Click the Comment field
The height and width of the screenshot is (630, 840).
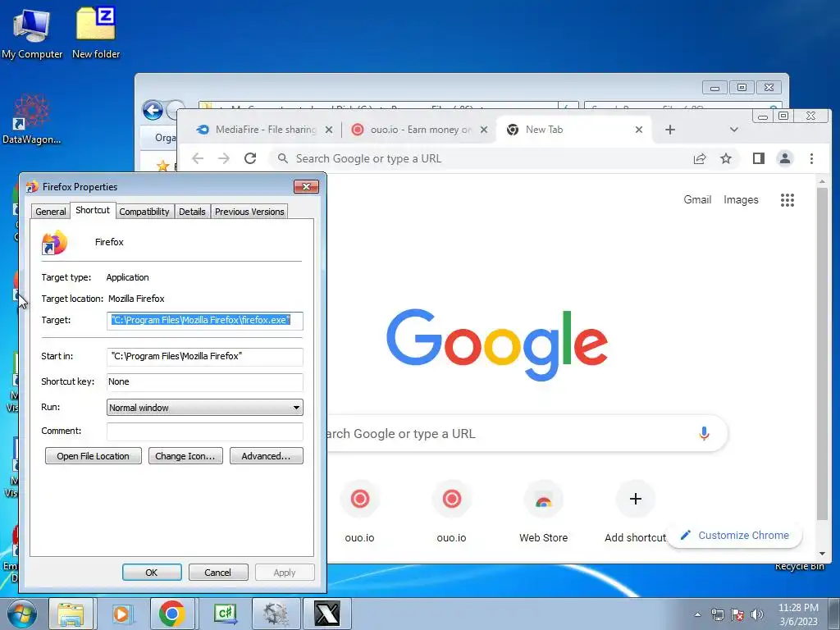coord(205,431)
